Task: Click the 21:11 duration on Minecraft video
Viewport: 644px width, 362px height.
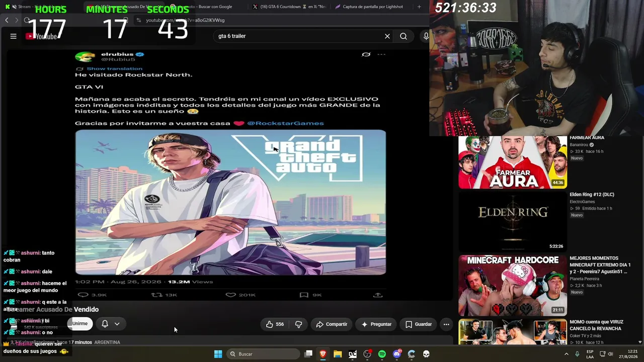Action: pos(557,310)
